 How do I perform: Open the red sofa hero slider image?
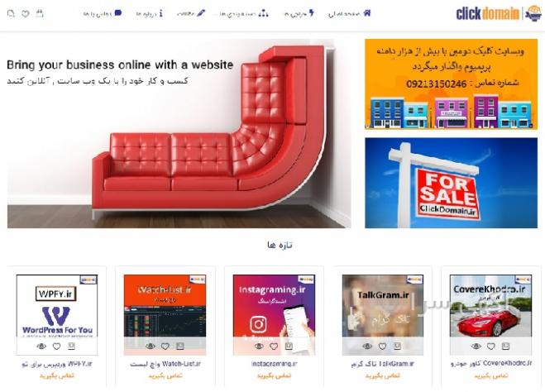[x=179, y=133]
